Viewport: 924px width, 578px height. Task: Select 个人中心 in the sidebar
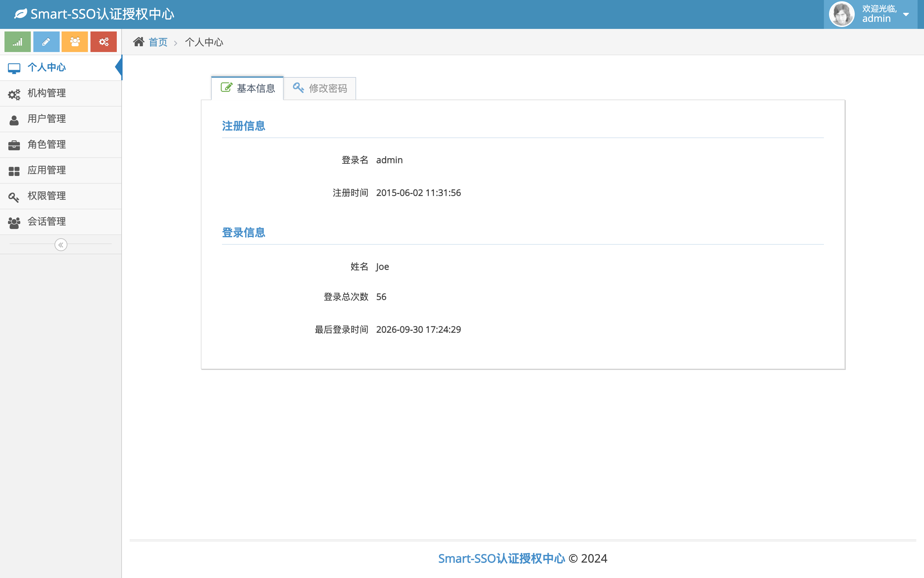point(61,68)
